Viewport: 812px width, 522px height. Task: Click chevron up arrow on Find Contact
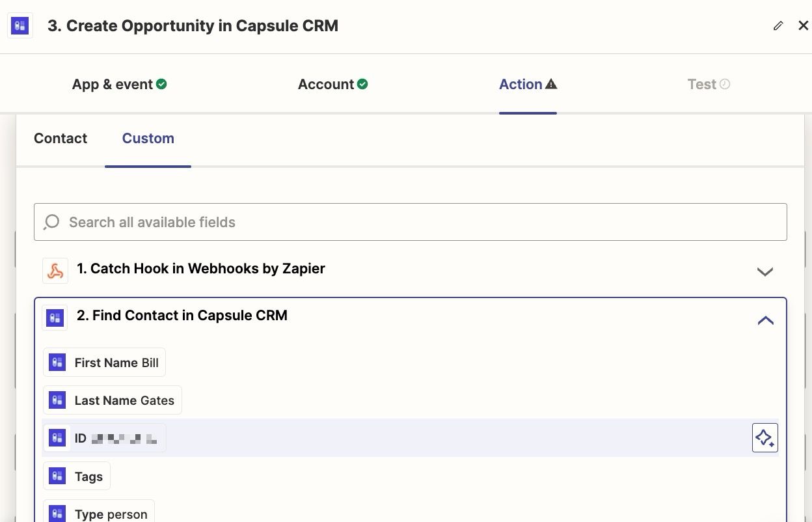[x=765, y=320]
